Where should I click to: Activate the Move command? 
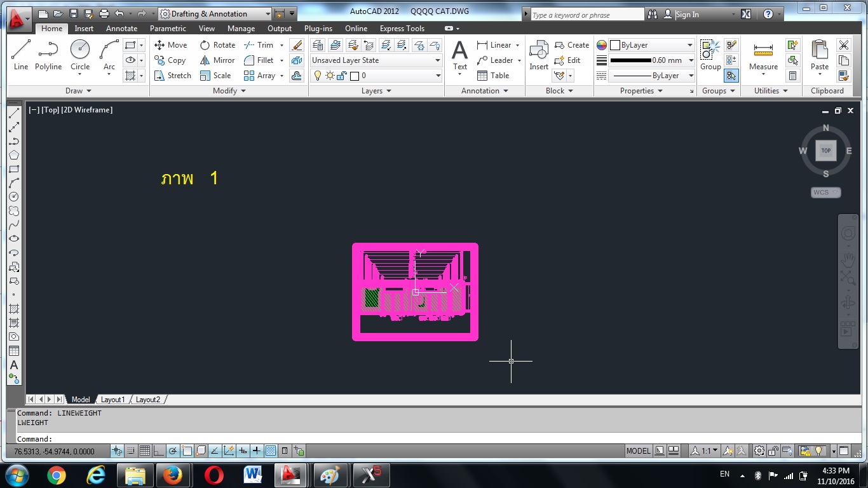click(170, 45)
